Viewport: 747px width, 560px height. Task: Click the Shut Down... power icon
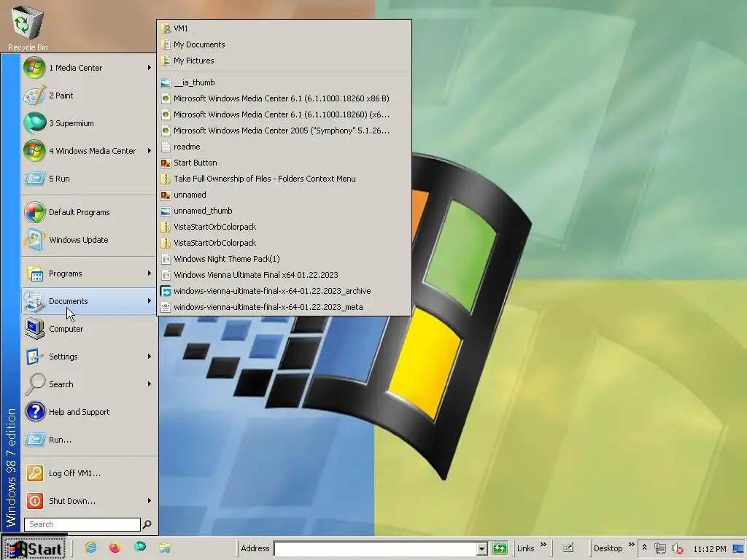pyautogui.click(x=35, y=500)
